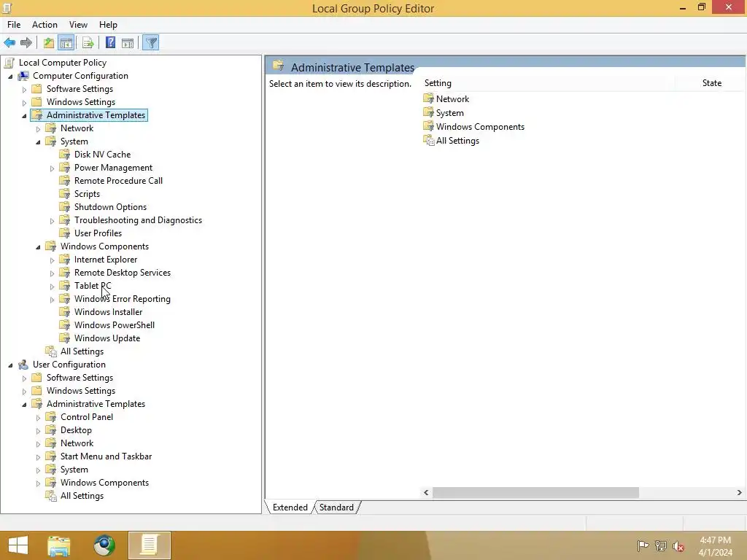Select the Network folder icon in the Setting list
747x560 pixels.
pos(428,99)
